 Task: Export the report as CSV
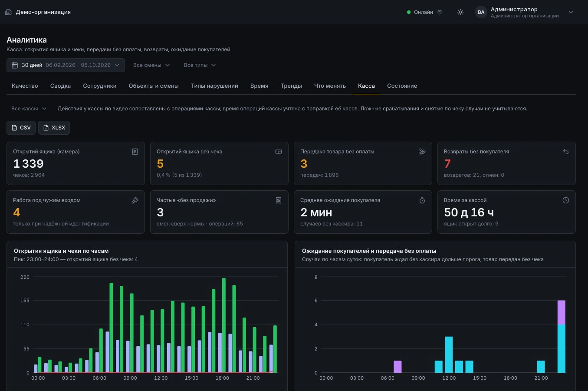pos(21,128)
